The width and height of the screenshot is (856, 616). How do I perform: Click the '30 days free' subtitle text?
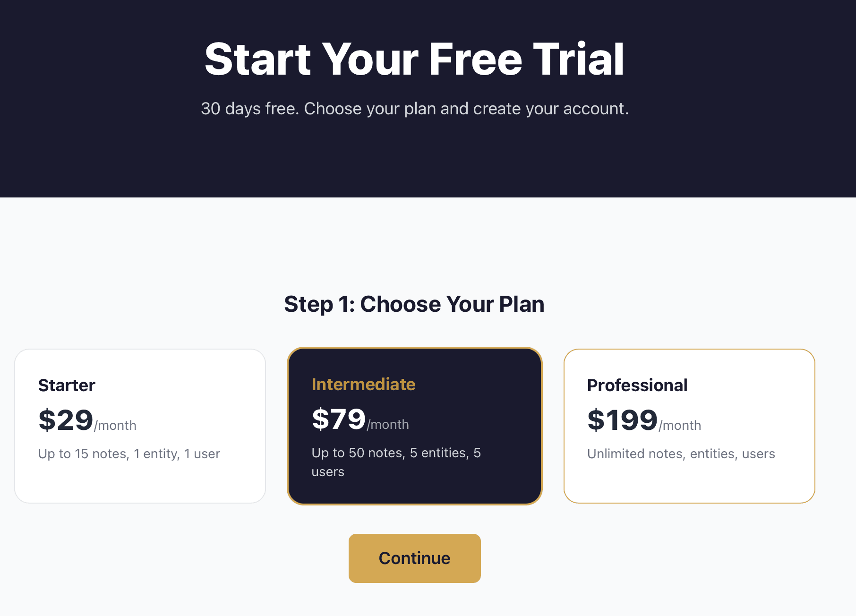[414, 109]
